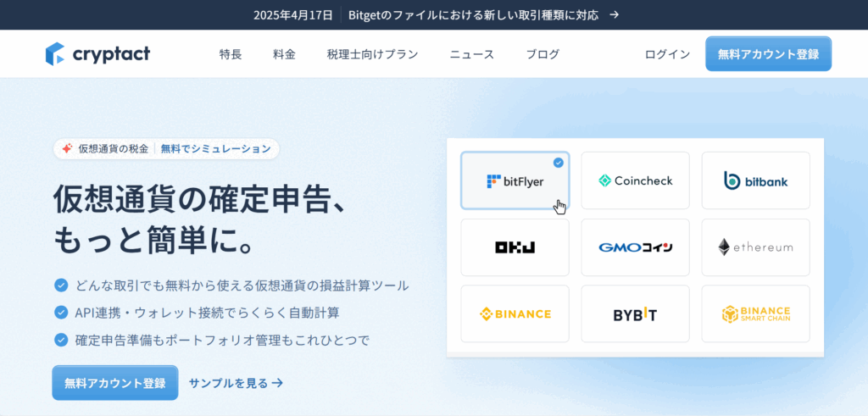
Task: Click the ログイン link
Action: coord(668,54)
